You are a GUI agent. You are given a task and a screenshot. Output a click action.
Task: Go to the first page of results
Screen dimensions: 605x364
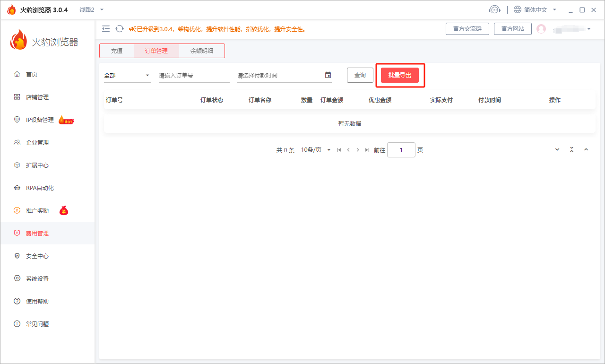tap(339, 150)
